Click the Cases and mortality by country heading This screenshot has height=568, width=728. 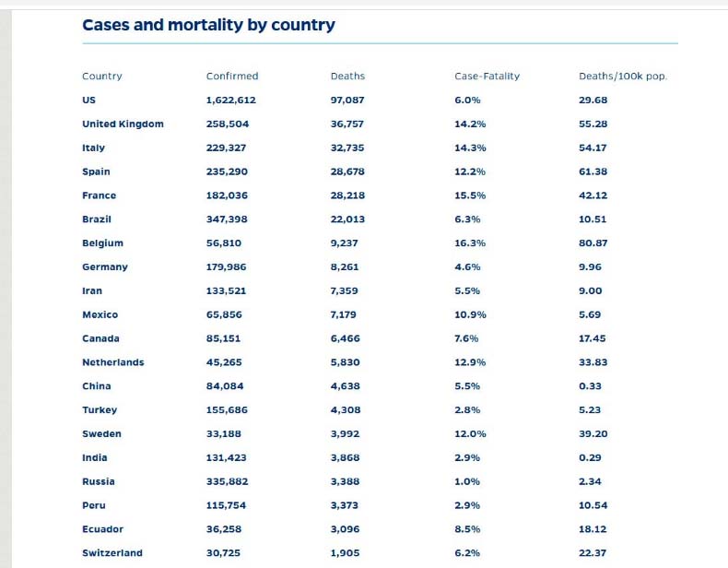click(208, 25)
